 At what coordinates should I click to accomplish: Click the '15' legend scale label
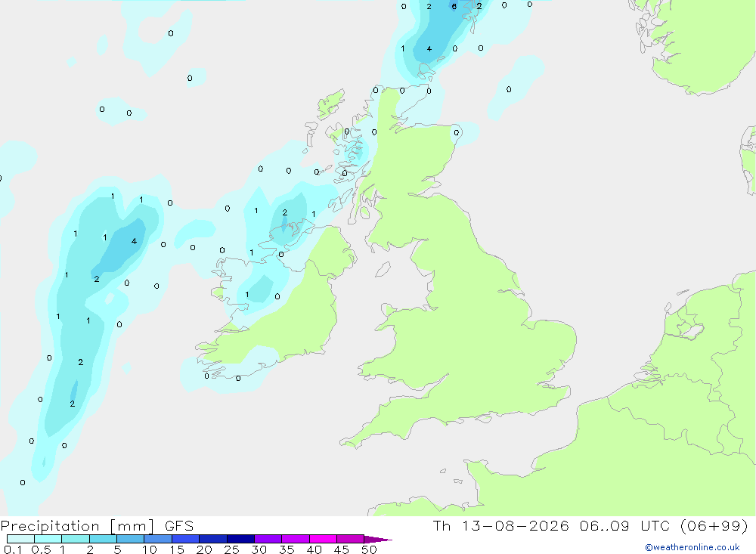click(176, 549)
